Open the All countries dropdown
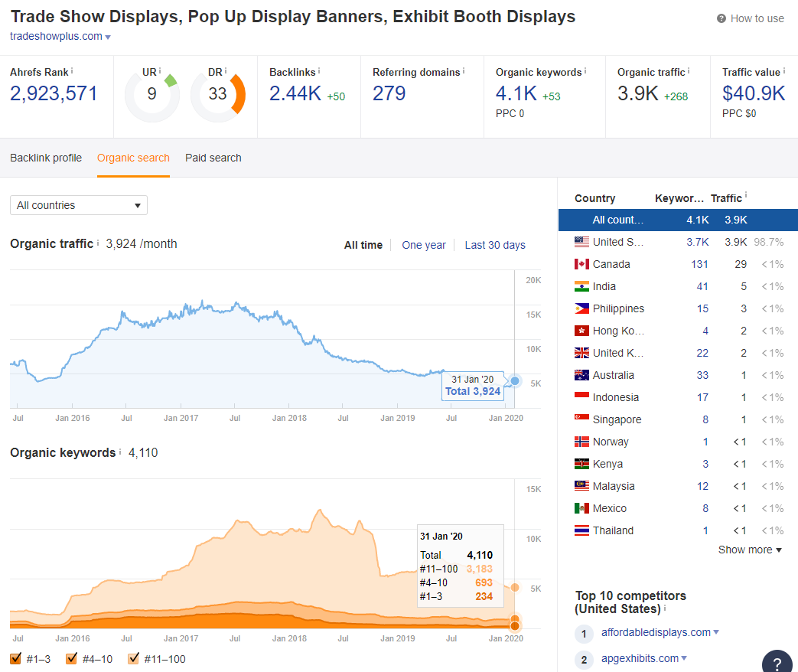The height and width of the screenshot is (672, 798). pos(79,205)
